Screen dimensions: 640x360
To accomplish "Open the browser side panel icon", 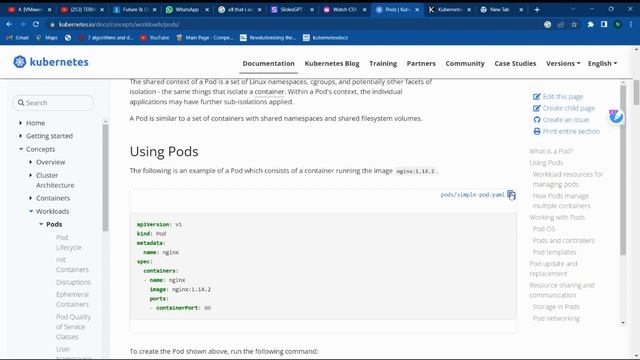I will (604, 24).
